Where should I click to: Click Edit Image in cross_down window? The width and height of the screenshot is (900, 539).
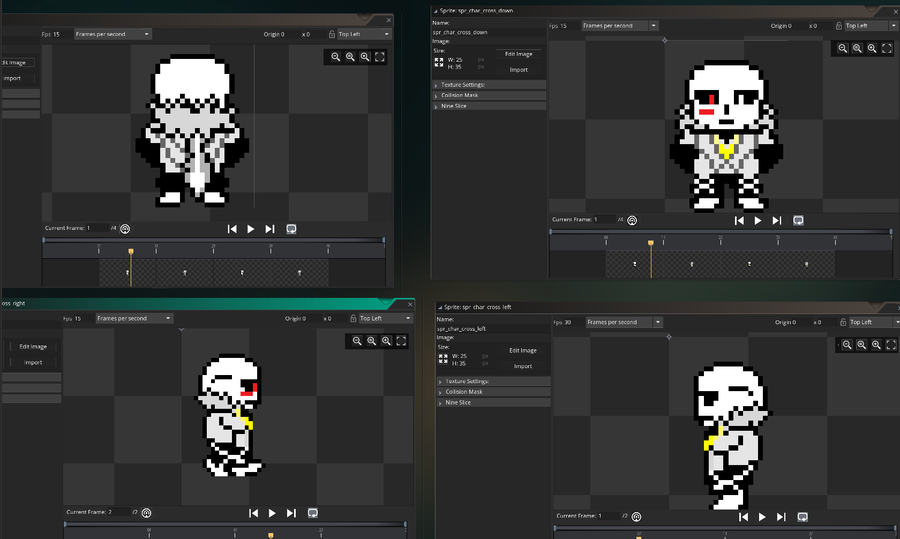[518, 54]
